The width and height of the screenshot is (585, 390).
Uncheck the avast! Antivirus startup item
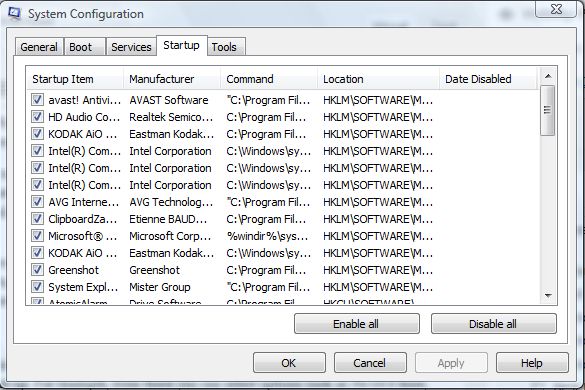(37, 100)
